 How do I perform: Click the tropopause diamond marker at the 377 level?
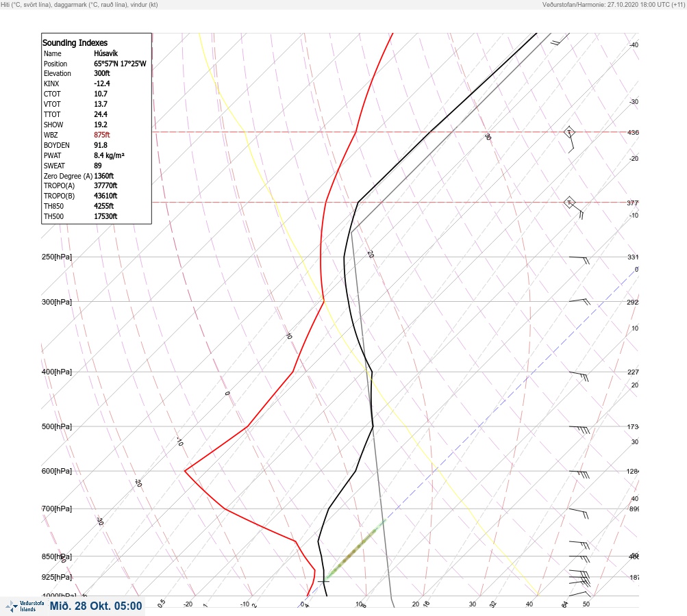[569, 203]
